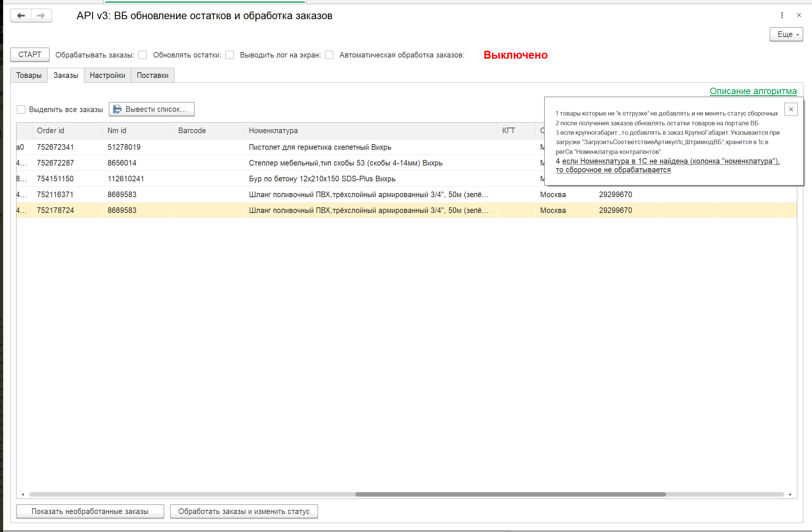Toggle the Обновлять остатки checkbox
Screen dimensions: 812x532
click(229, 55)
